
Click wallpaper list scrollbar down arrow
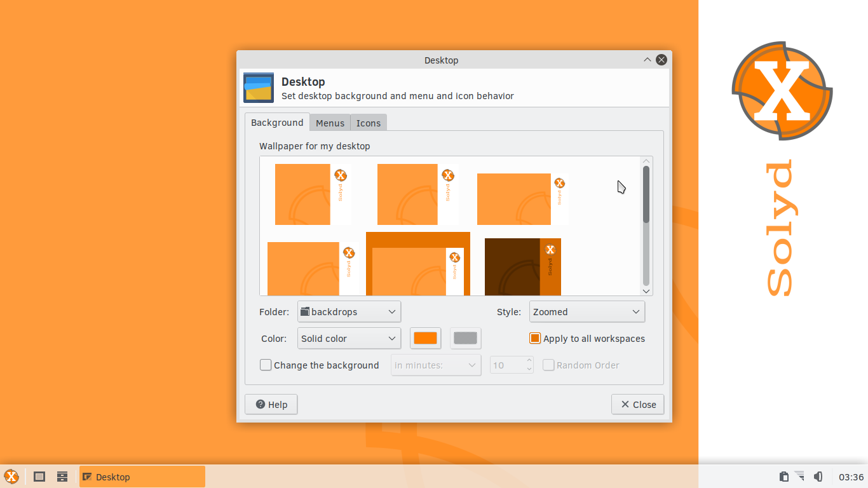point(646,290)
